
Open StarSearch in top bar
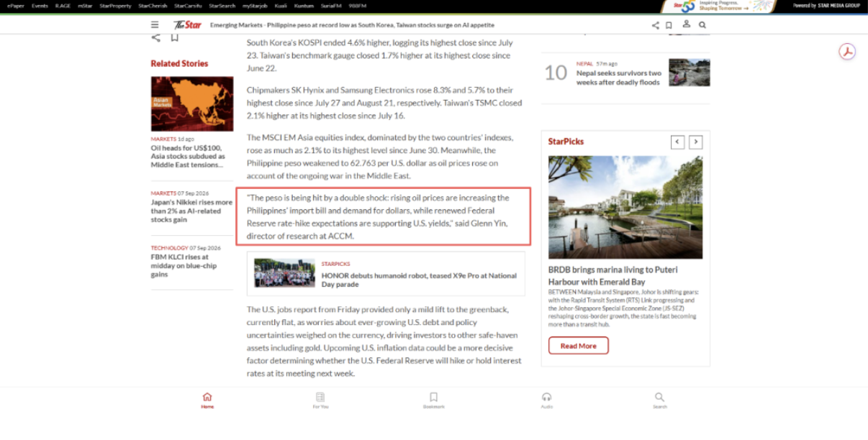point(222,6)
